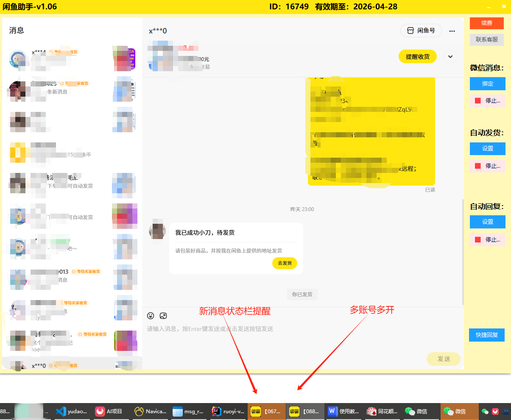The width and height of the screenshot is (511, 420).
Task: Click the 闲鱼号 button in chat header
Action: click(421, 31)
